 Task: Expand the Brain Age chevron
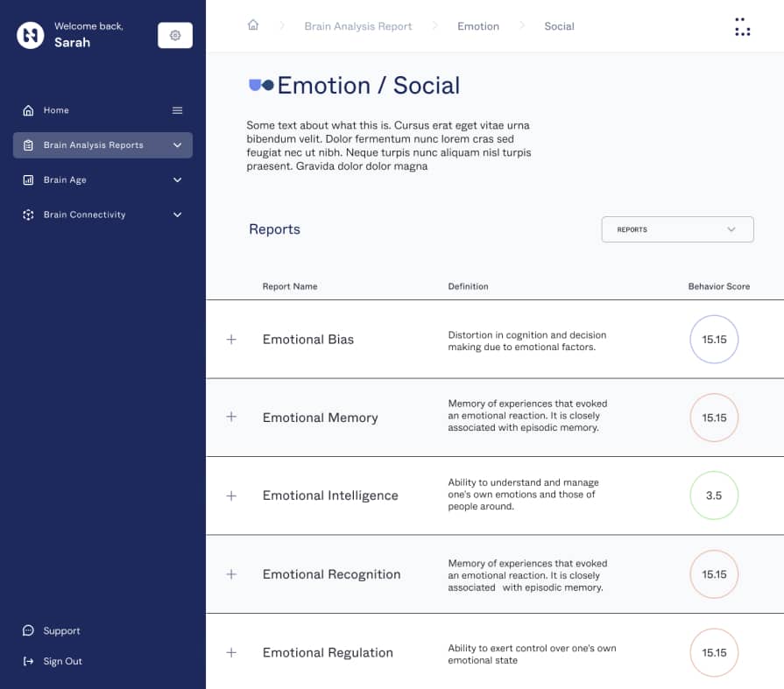point(177,179)
